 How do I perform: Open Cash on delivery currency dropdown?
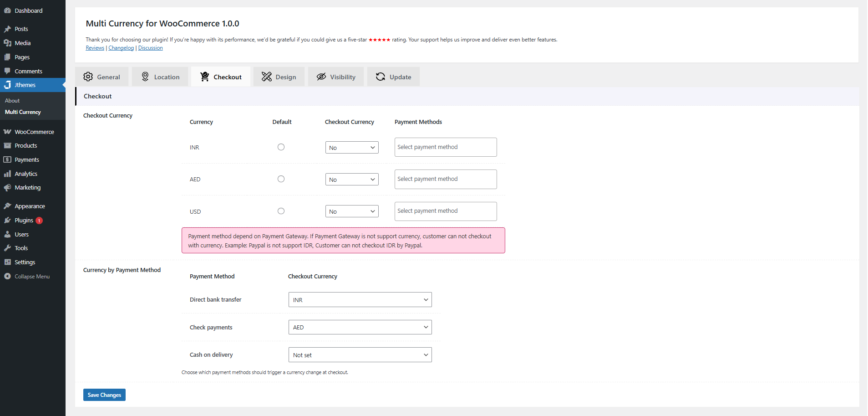[360, 355]
